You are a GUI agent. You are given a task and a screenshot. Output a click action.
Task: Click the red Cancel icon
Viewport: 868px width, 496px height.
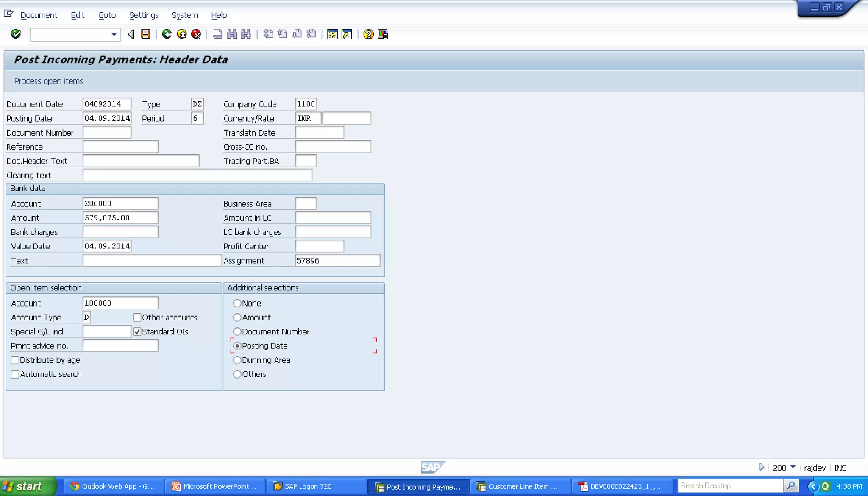(x=196, y=34)
